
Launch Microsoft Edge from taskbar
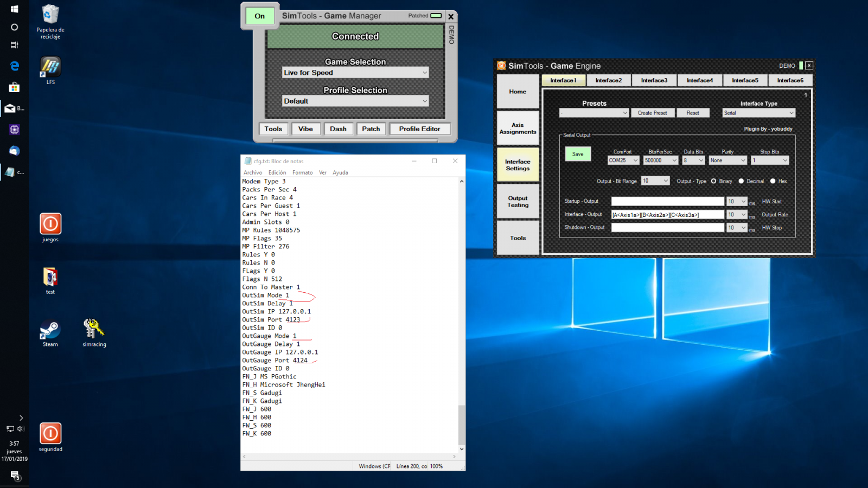tap(14, 66)
